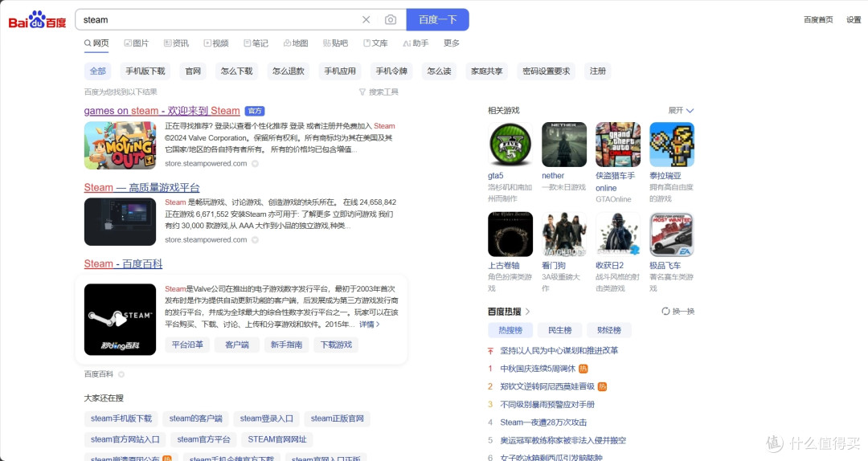
Task: Click the 泰拉瑞亚 game icon
Action: coord(671,145)
